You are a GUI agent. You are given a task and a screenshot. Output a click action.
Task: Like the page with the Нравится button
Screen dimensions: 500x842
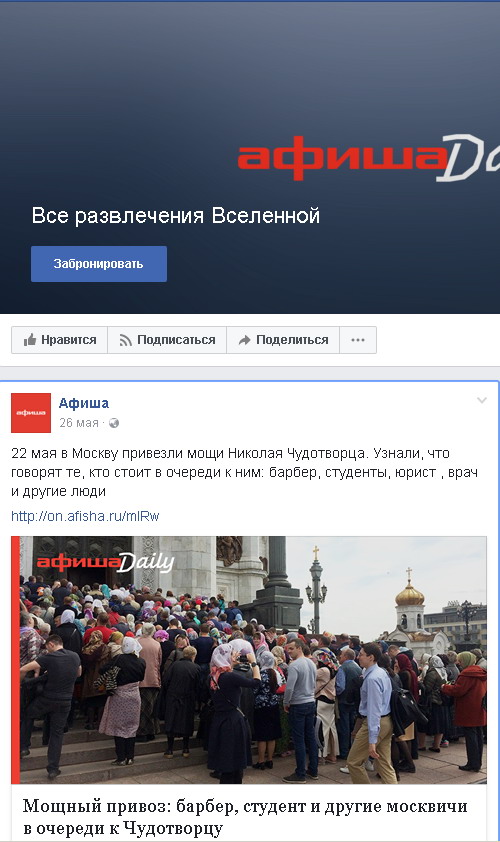[x=60, y=340]
